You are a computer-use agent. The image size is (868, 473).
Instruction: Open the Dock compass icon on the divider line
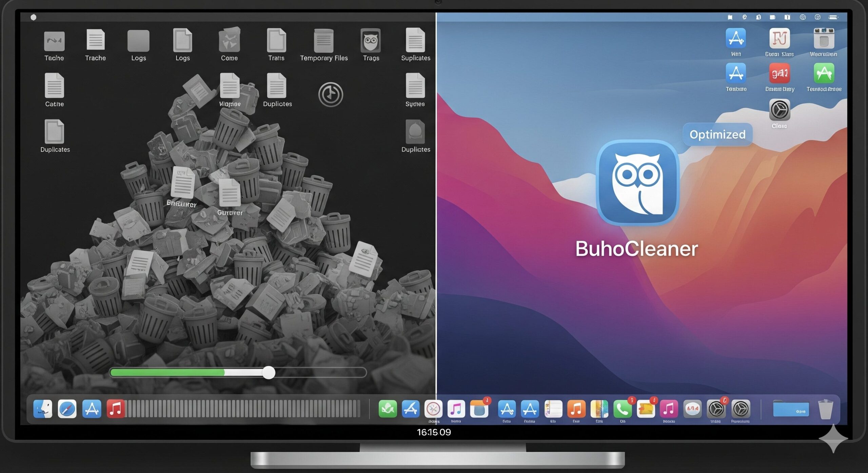coord(433,409)
